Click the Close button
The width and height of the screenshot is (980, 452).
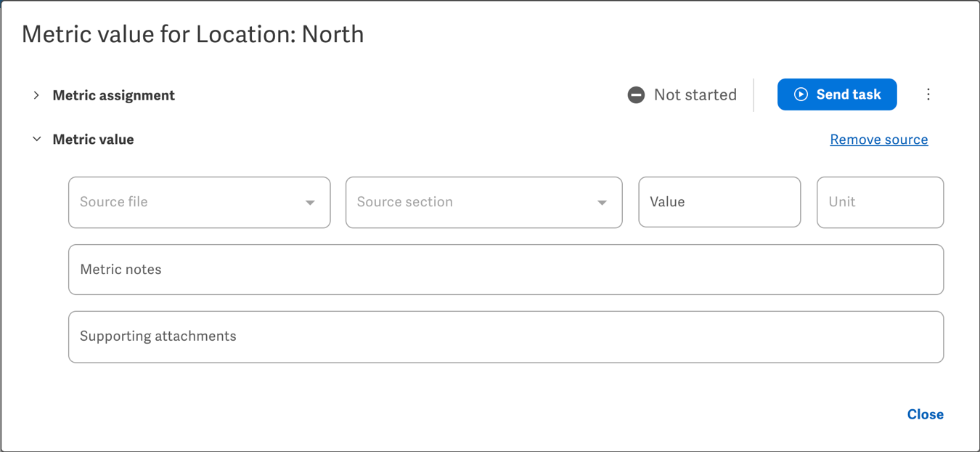point(926,414)
